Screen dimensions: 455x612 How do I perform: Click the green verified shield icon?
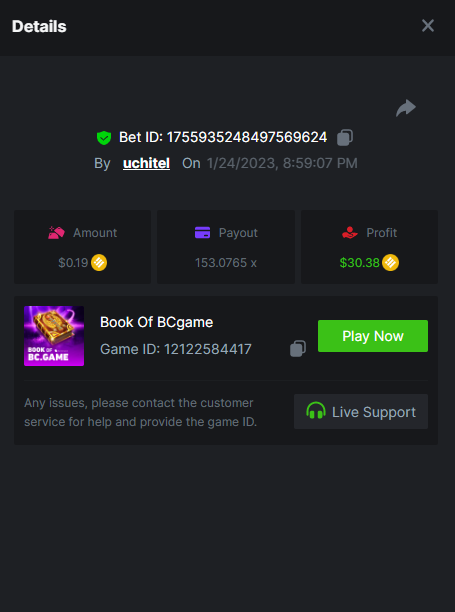[x=104, y=138]
